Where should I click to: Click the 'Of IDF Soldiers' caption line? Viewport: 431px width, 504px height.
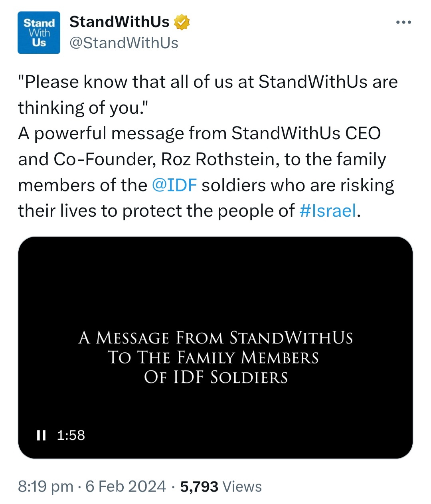pyautogui.click(x=215, y=377)
